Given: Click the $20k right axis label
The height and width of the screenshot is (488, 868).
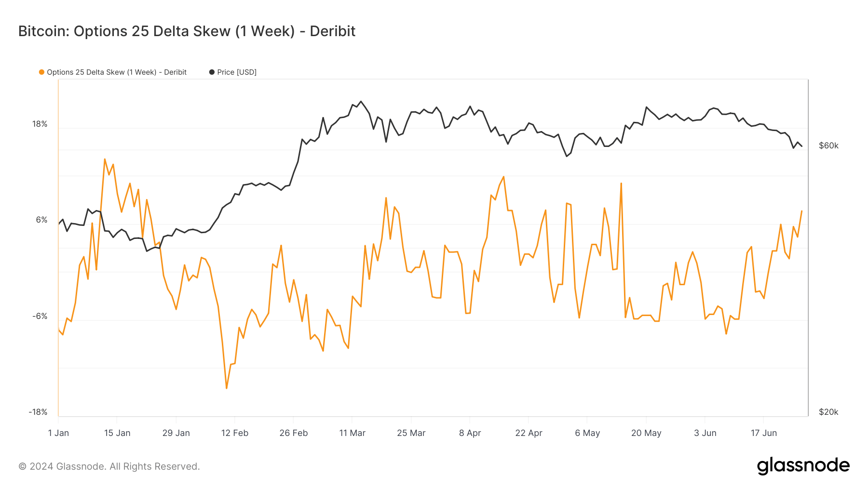Looking at the screenshot, I should 828,412.
